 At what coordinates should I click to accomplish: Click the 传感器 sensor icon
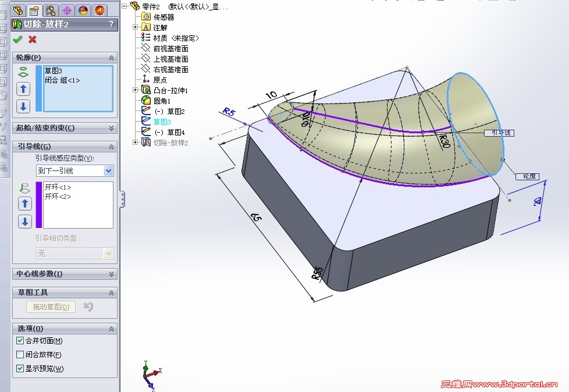(x=145, y=17)
